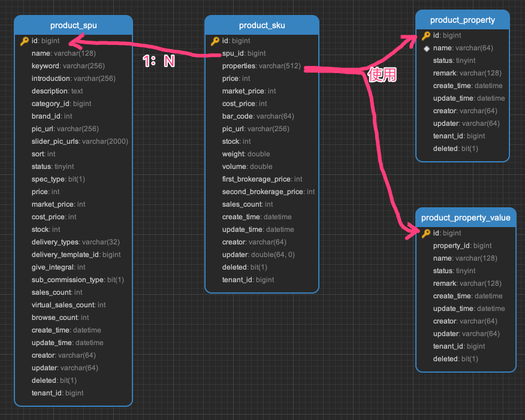The image size is (525, 420).
Task: Click the "使用" annotation label
Action: (382, 75)
